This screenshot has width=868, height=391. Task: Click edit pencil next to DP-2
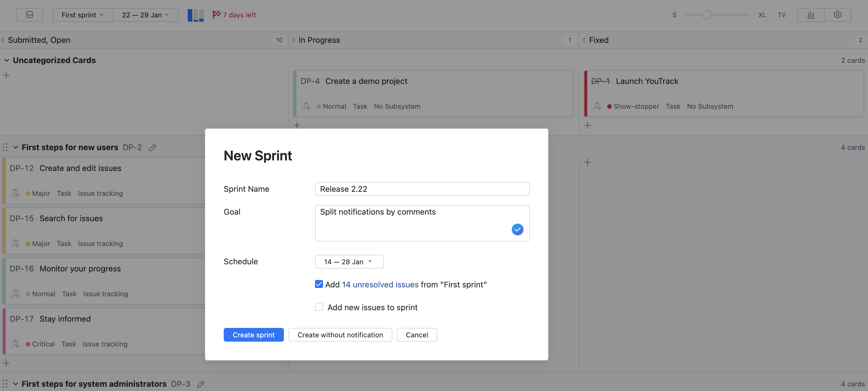(153, 148)
